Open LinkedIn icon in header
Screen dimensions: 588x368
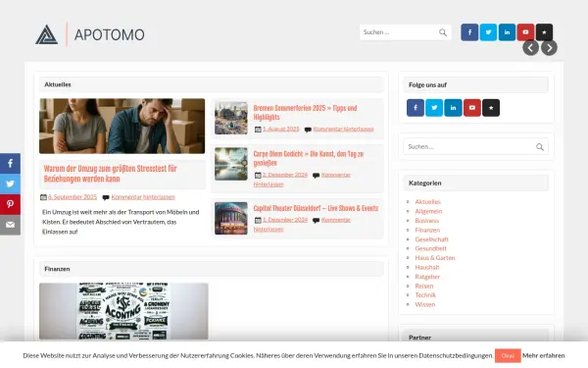(507, 32)
